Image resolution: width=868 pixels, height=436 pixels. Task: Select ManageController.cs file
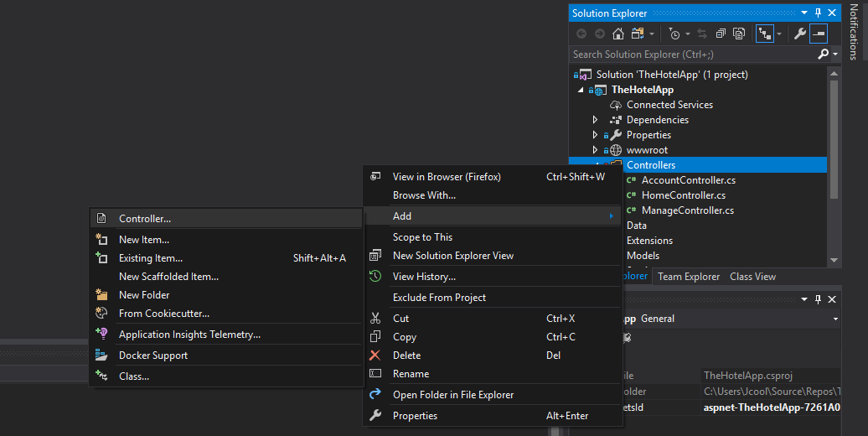pos(688,210)
